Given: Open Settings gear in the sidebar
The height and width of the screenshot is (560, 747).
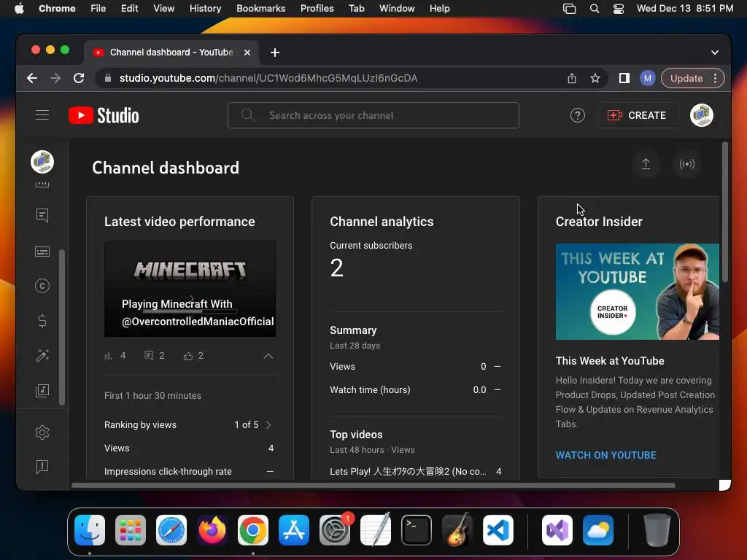Looking at the screenshot, I should point(42,432).
